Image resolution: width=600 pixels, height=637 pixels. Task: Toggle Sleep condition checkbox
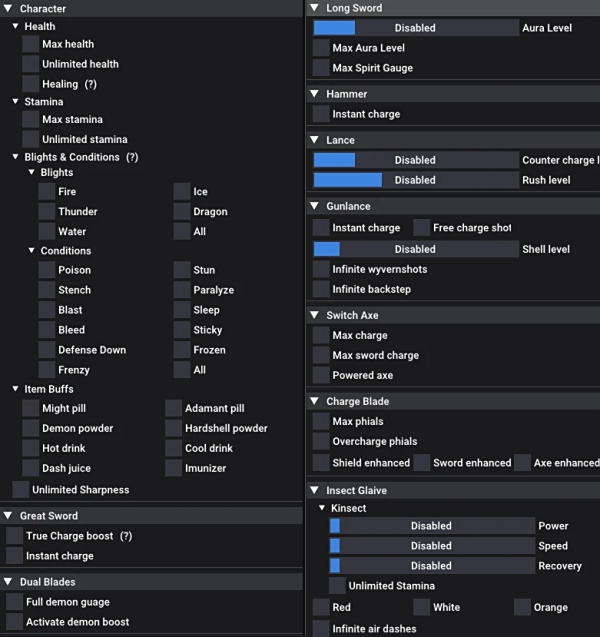pos(182,310)
